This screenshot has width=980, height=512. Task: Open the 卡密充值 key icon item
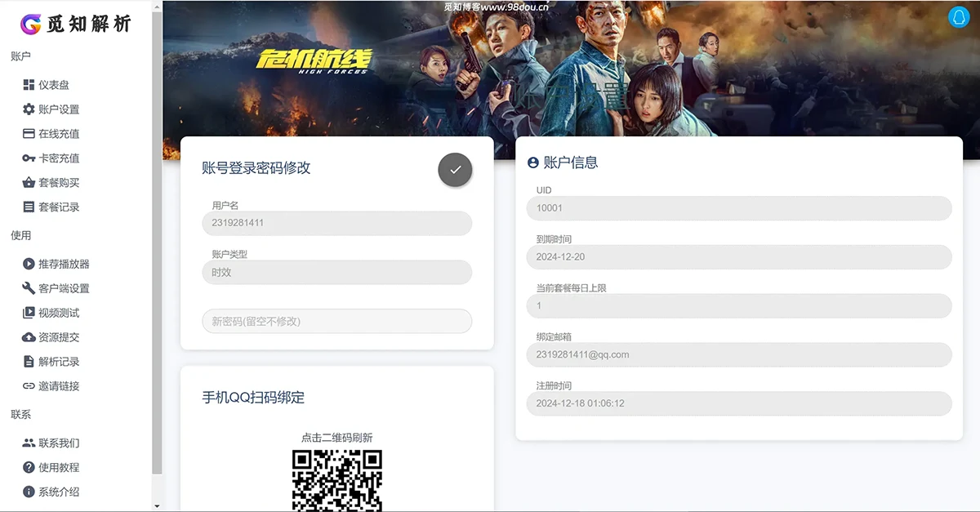pos(29,158)
